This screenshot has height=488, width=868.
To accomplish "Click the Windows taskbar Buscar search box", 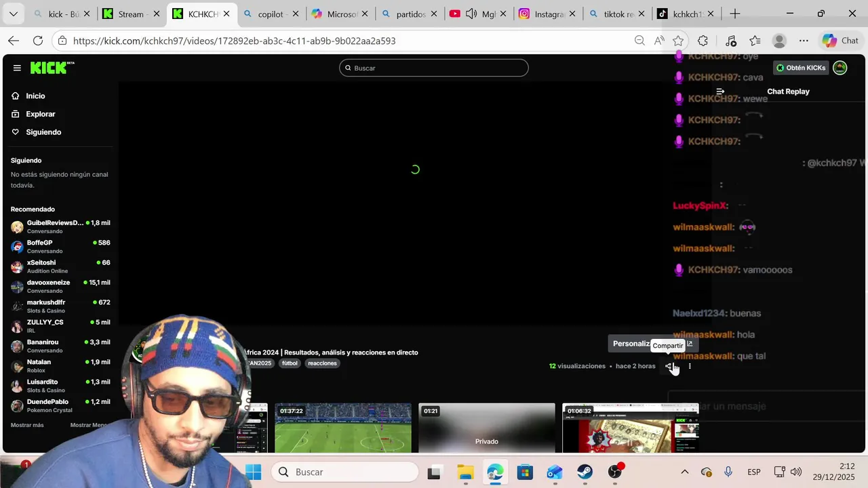I will pyautogui.click(x=346, y=472).
